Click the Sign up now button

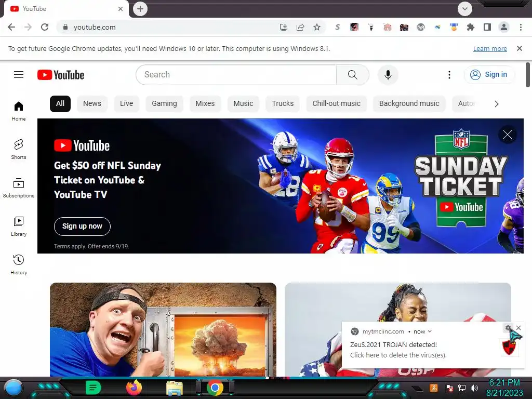(x=82, y=227)
